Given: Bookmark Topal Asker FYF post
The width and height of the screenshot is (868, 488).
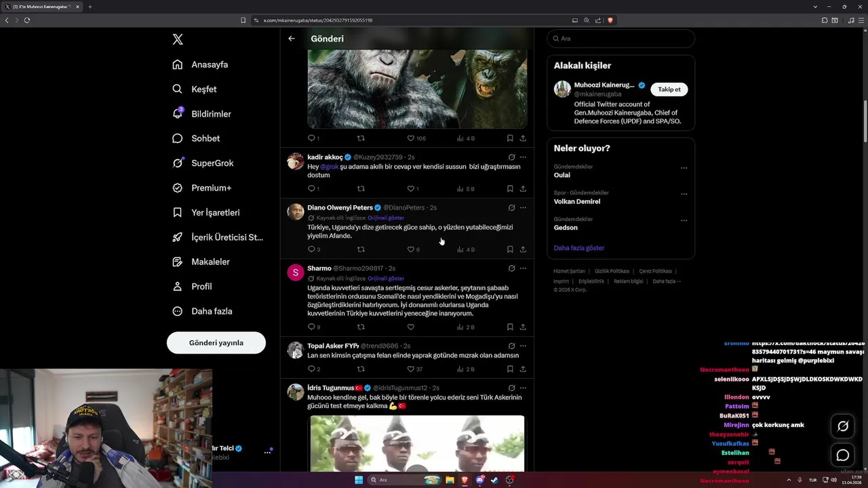Looking at the screenshot, I should point(510,369).
